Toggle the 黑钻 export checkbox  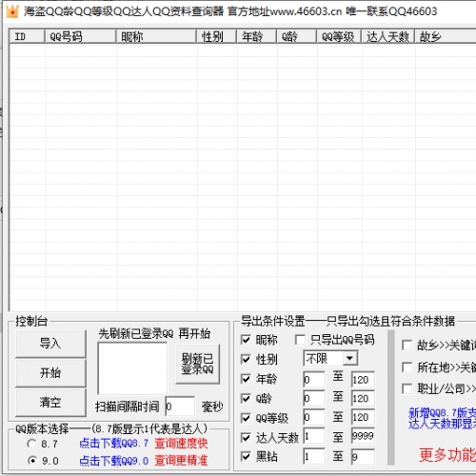(x=246, y=457)
